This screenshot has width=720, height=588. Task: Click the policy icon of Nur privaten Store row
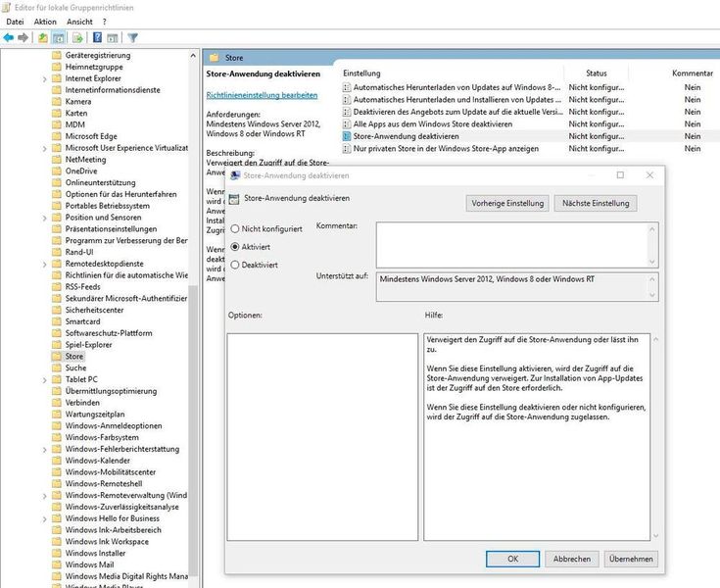pyautogui.click(x=347, y=149)
